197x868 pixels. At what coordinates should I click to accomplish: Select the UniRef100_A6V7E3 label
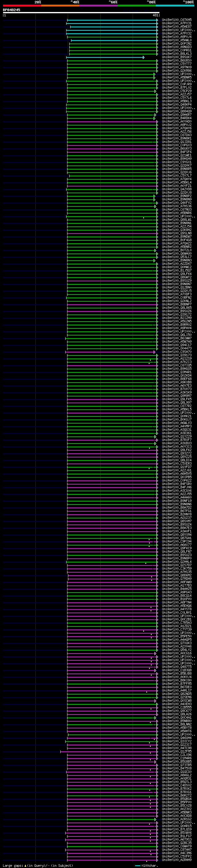tap(177, 386)
